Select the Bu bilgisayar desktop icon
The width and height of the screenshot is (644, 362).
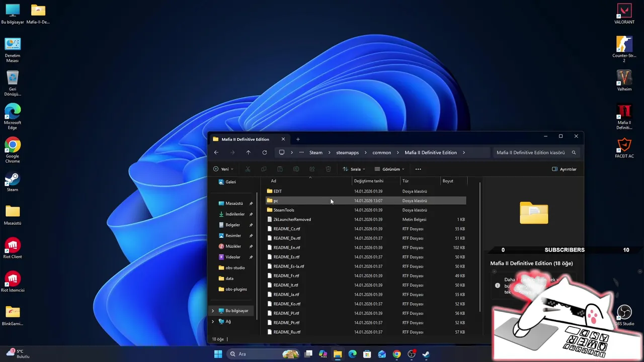point(13,14)
